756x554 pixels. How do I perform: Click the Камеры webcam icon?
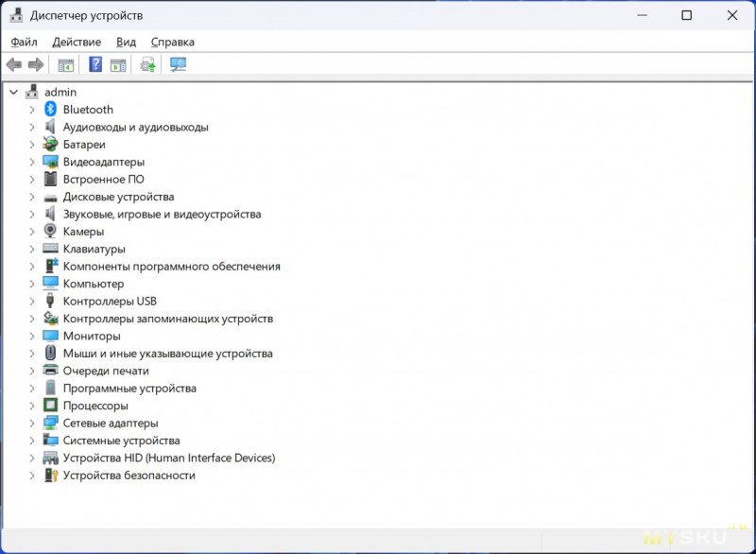tap(51, 232)
